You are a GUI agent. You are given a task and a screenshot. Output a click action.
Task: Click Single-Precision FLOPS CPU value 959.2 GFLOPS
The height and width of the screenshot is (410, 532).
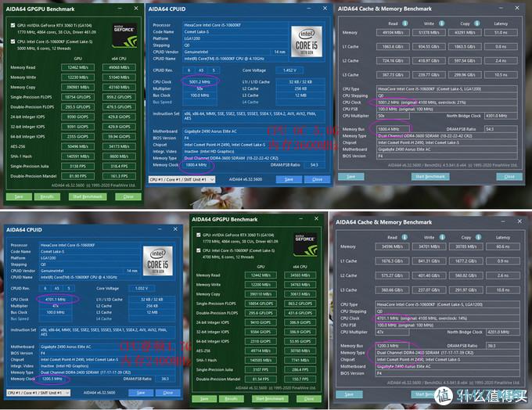click(119, 97)
